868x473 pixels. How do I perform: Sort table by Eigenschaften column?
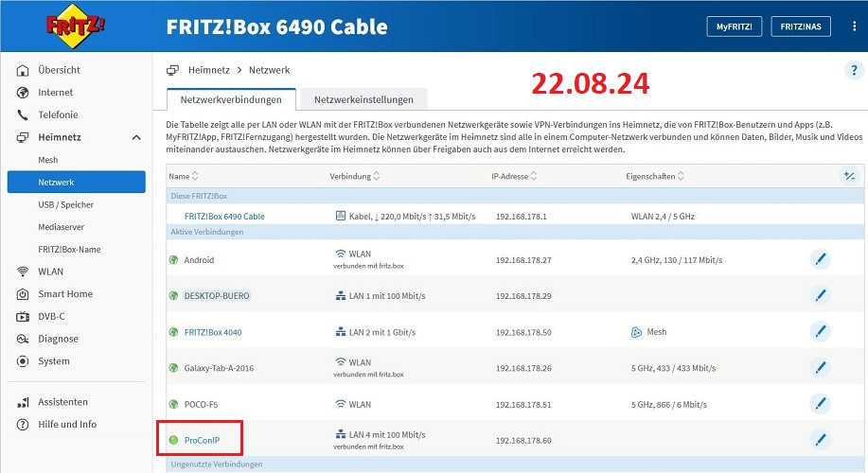pos(655,176)
